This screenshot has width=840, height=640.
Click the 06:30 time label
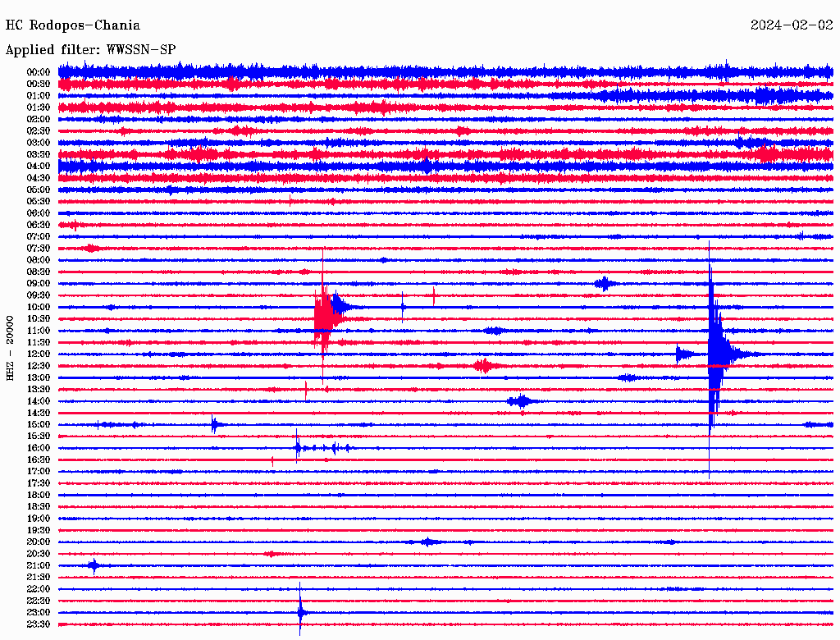coord(39,225)
